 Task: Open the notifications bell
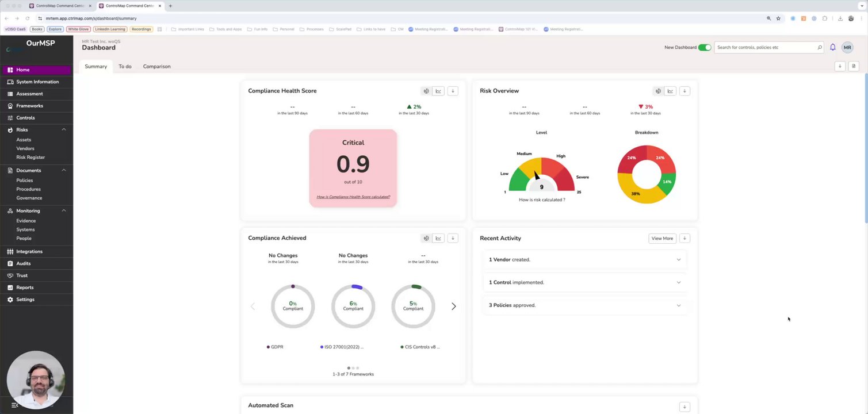point(832,47)
